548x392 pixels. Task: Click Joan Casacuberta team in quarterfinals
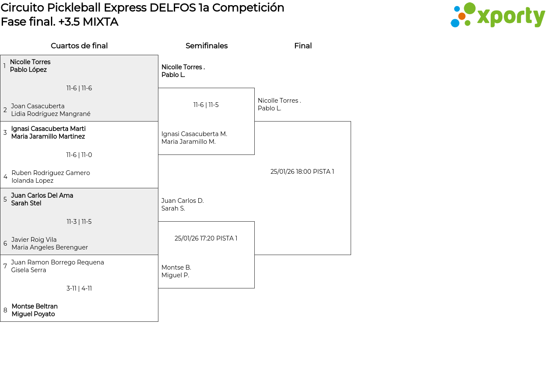coord(51,110)
